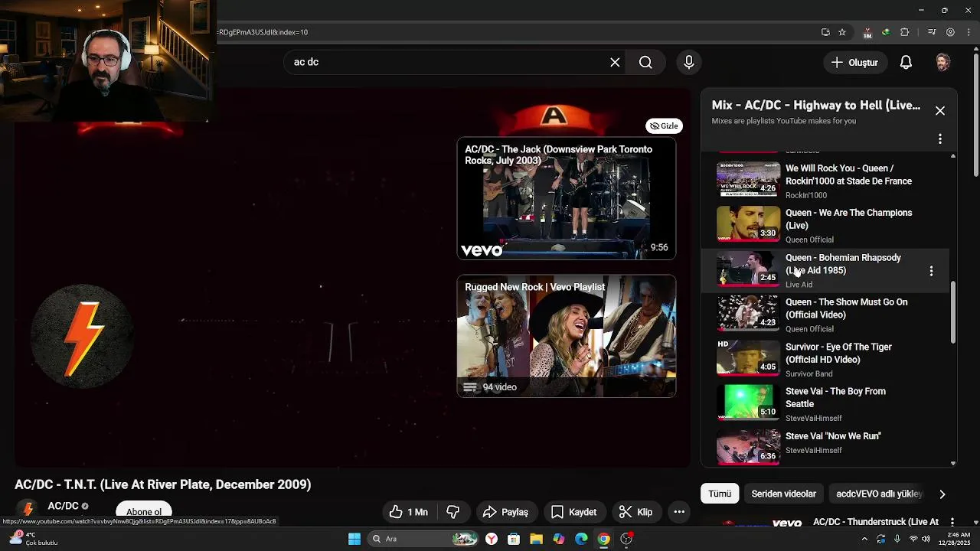Open Yandex browser from taskbar
This screenshot has width=980, height=551.
tap(492, 539)
